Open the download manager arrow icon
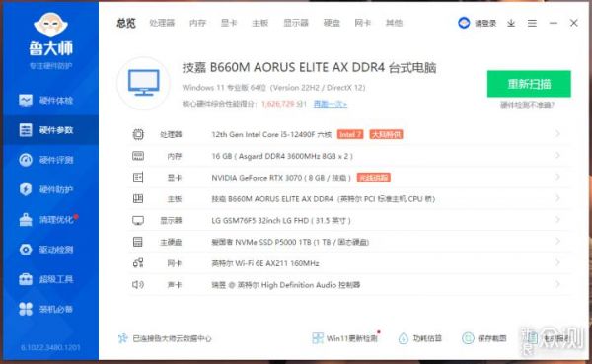Image resolution: width=592 pixels, height=364 pixels. (x=511, y=23)
